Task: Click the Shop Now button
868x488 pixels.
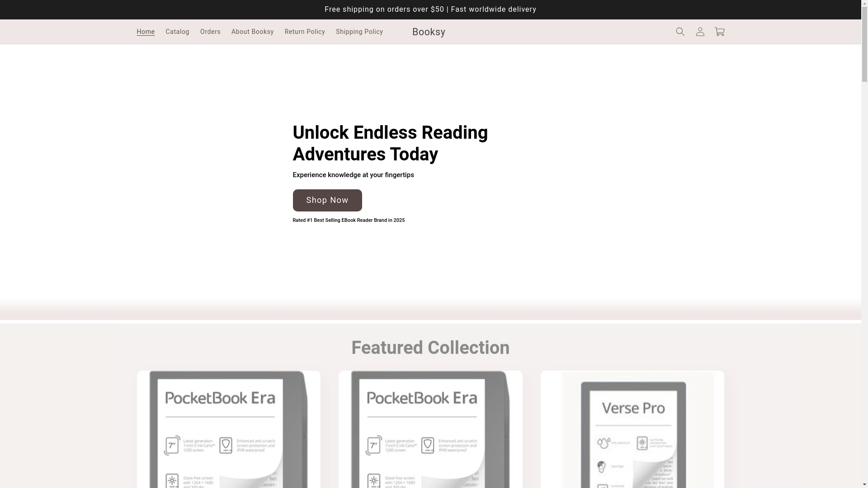Action: (x=327, y=200)
